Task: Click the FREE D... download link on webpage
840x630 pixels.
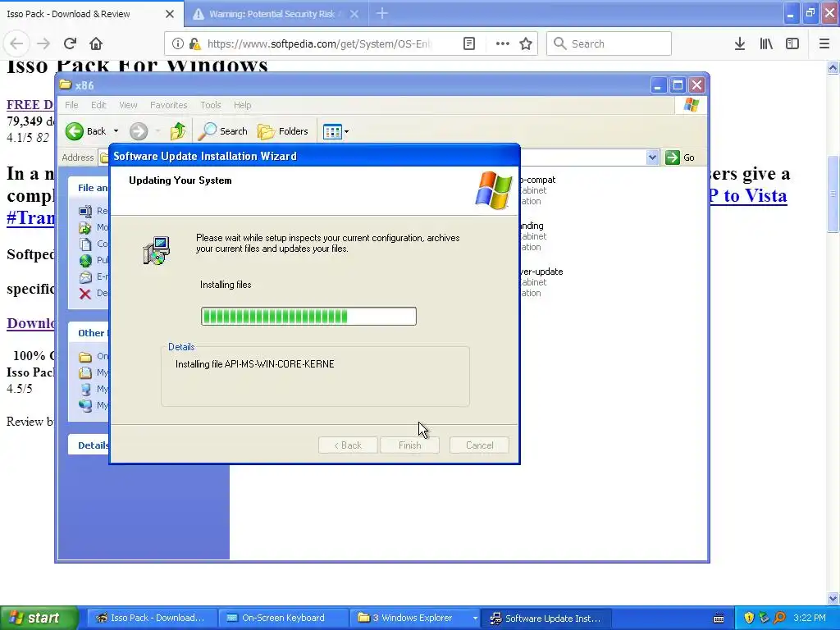Action: click(x=30, y=104)
